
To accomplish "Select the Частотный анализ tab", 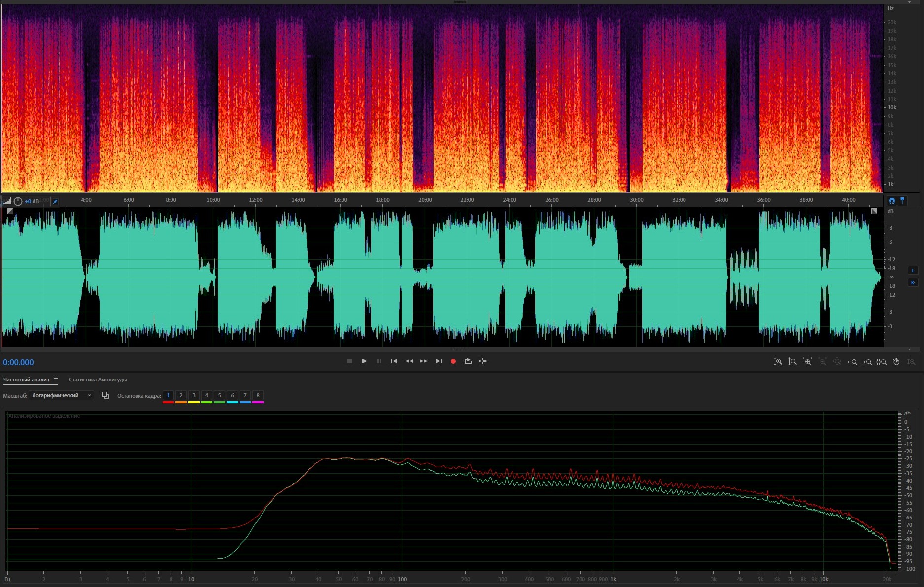I will 26,380.
